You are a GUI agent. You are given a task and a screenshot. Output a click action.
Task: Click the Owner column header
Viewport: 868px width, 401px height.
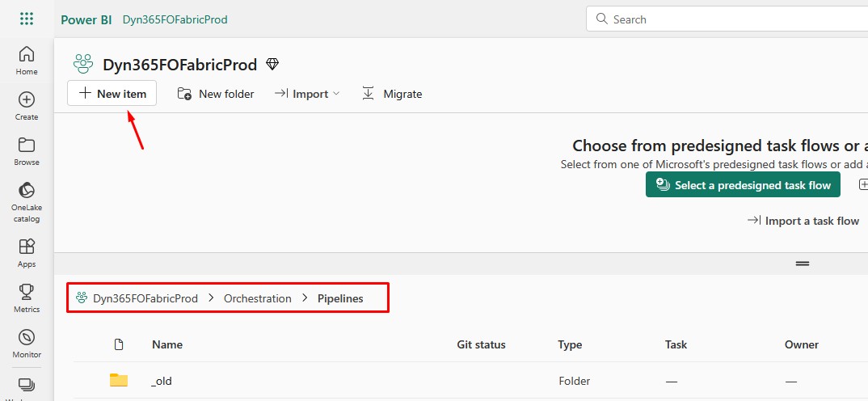click(x=802, y=344)
